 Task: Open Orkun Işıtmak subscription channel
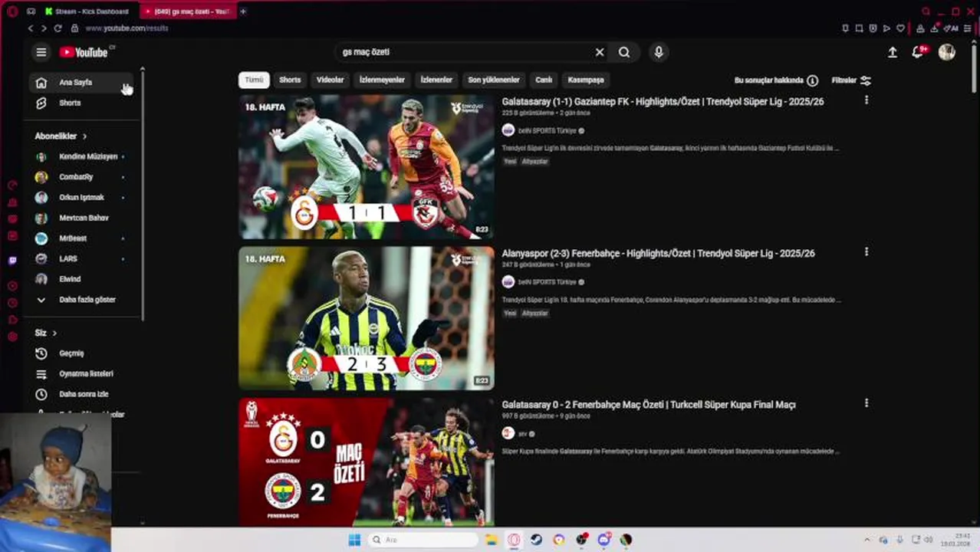(80, 197)
